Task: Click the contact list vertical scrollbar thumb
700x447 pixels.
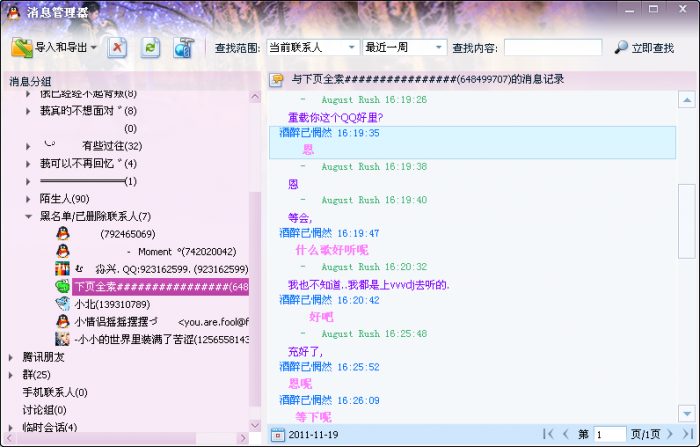Action: tap(255, 299)
